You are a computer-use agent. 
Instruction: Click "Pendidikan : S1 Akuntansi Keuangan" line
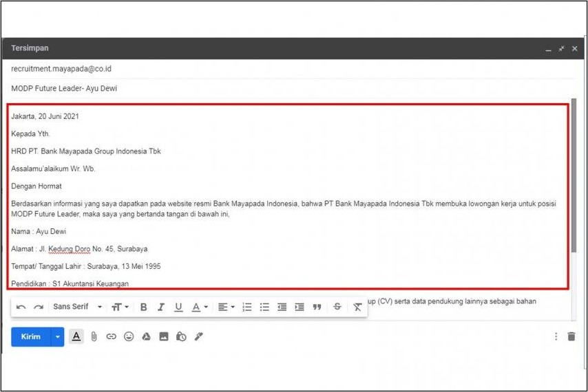click(70, 283)
